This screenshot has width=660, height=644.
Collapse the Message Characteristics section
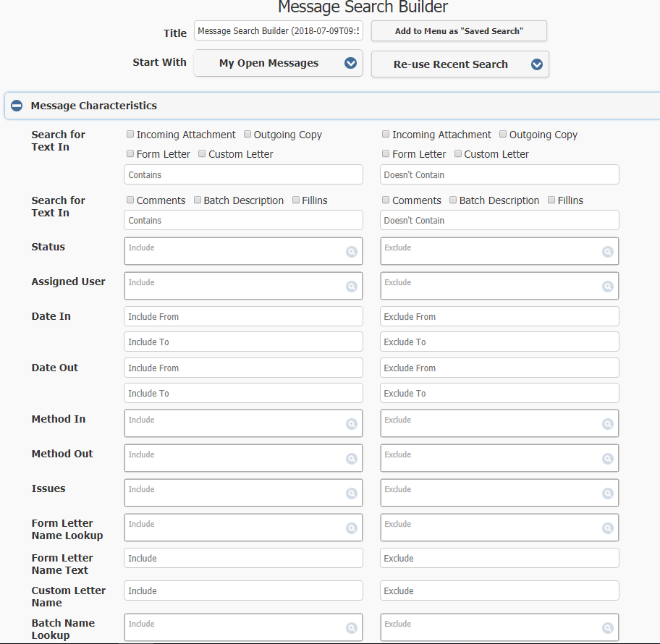(x=17, y=106)
